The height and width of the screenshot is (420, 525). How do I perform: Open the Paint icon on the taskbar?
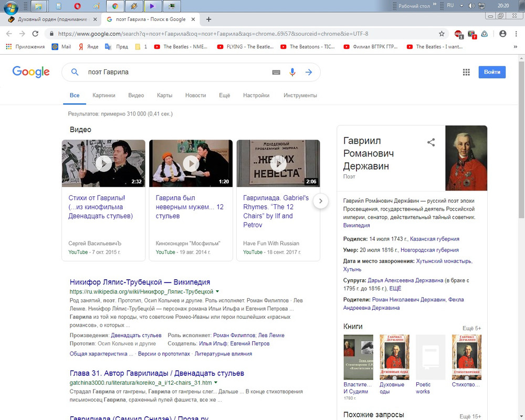(x=96, y=6)
